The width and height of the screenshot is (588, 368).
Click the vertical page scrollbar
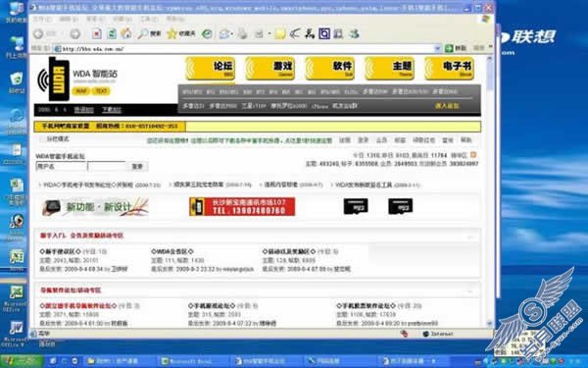pyautogui.click(x=489, y=191)
